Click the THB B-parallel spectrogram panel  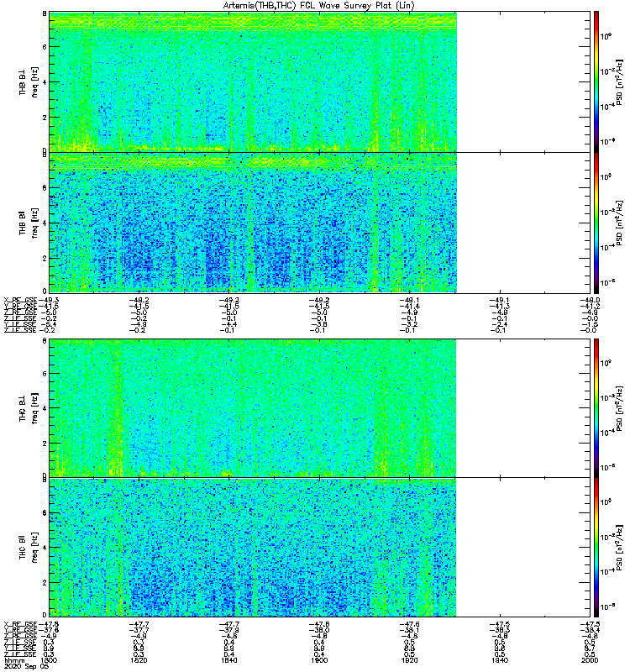pos(253,223)
